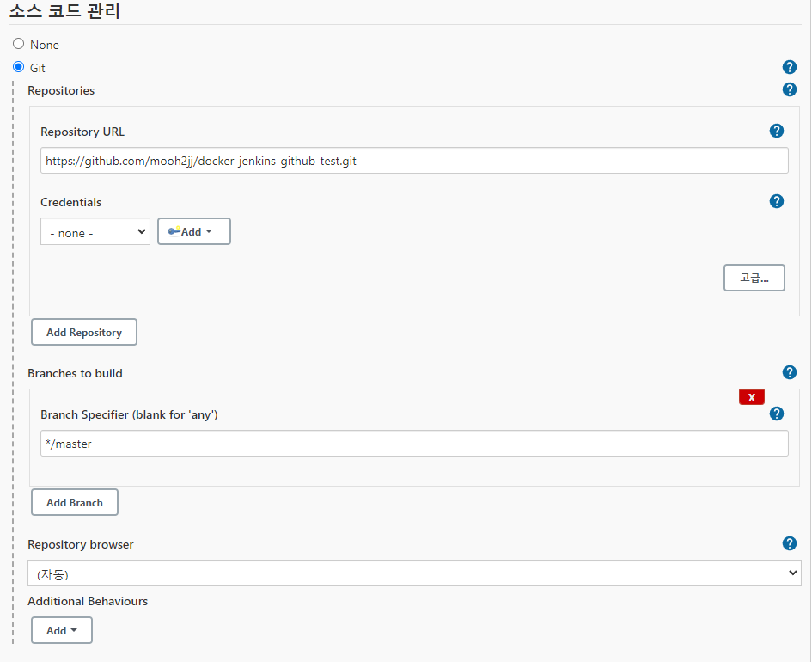
Task: Open help for Branch Specifier
Action: click(776, 414)
